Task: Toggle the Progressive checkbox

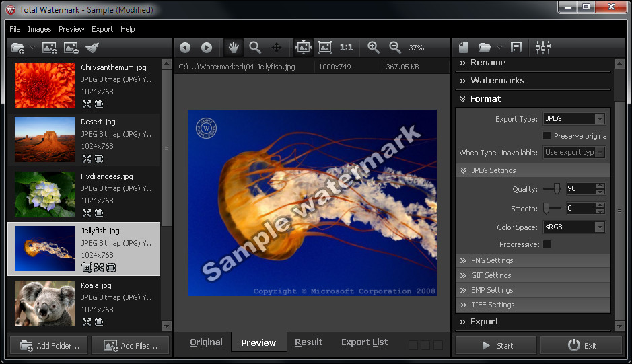Action: click(547, 244)
